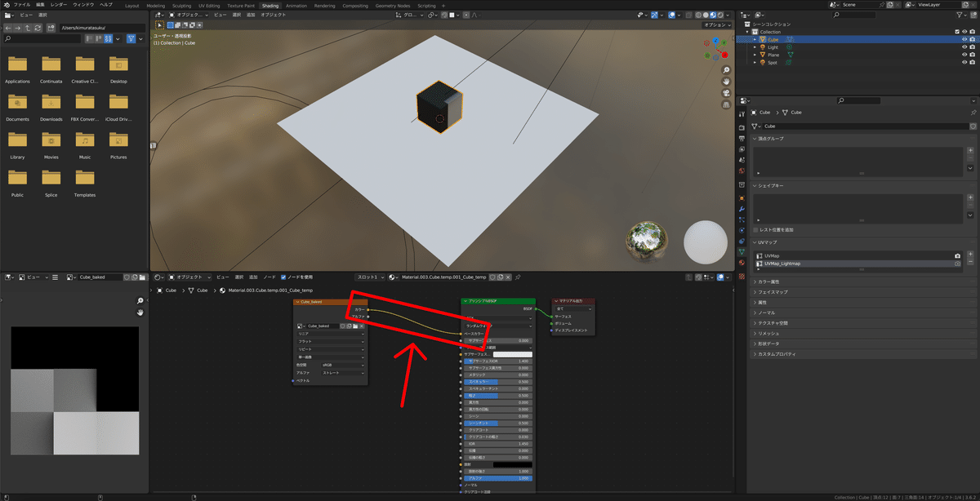This screenshot has width=980, height=501.
Task: Open the Downloads folder in file browser
Action: click(51, 102)
